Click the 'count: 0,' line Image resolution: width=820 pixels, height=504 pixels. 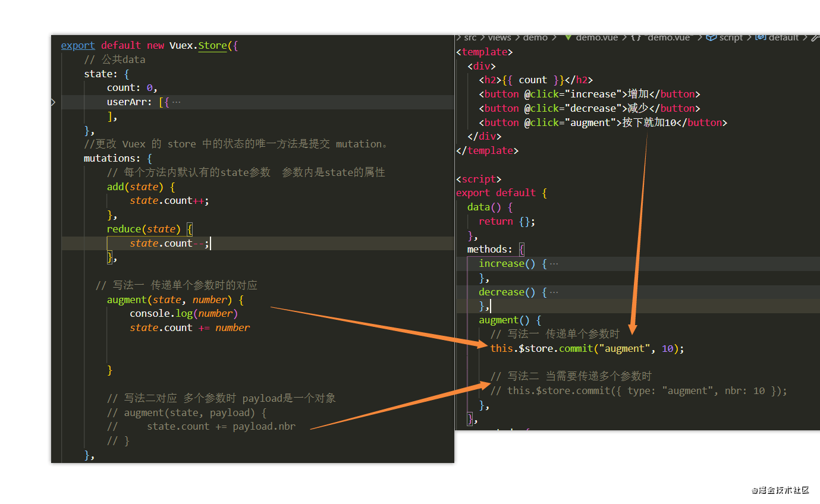132,88
